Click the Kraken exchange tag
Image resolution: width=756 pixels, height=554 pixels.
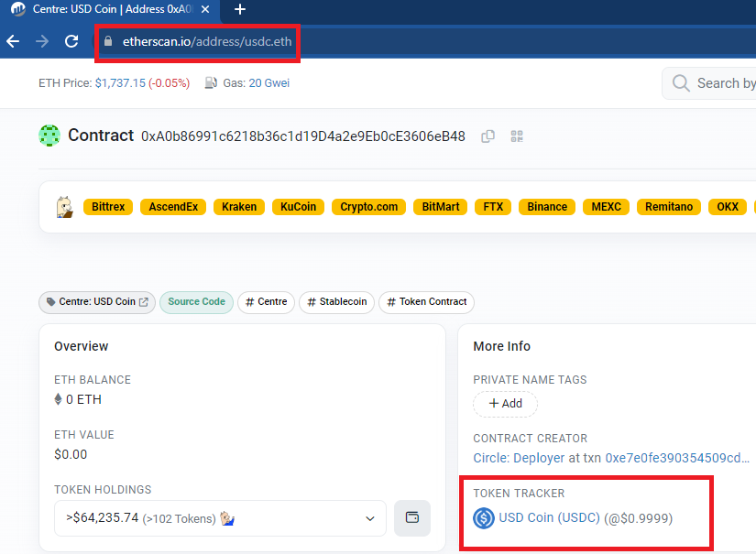point(239,207)
